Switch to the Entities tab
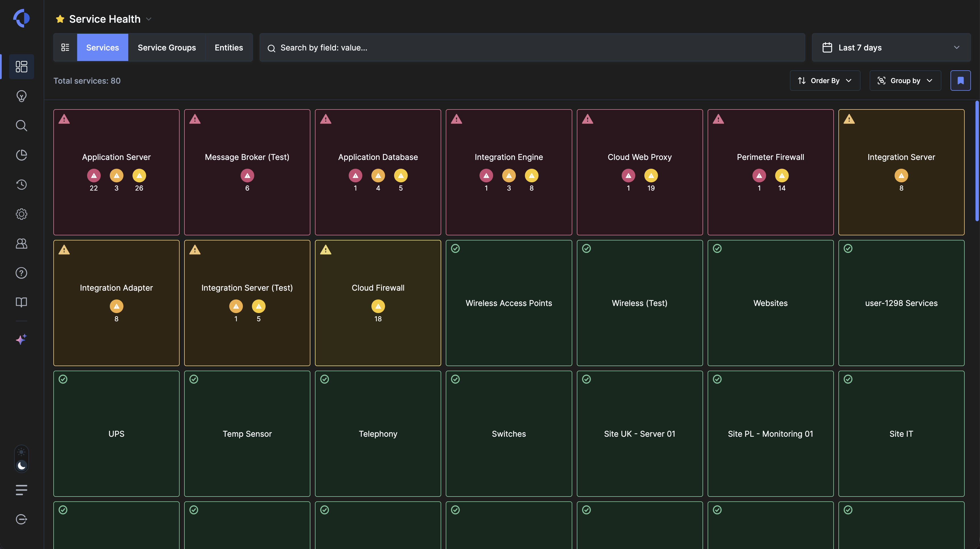Screen dimensions: 980x549 click(229, 47)
